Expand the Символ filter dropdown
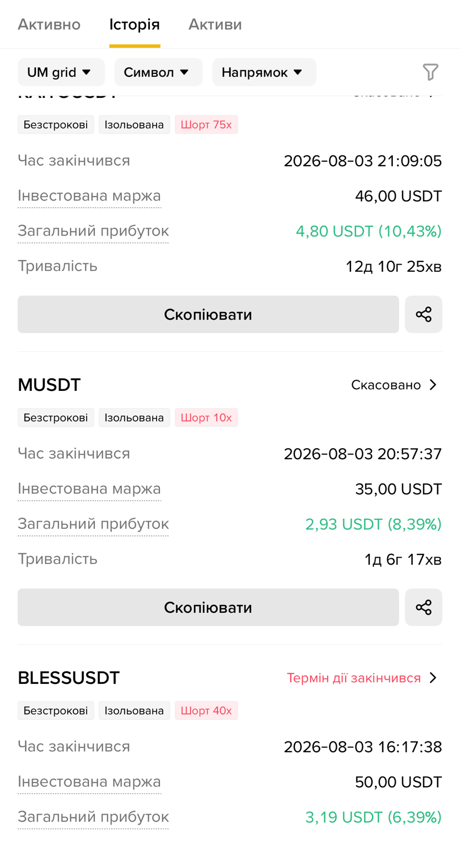This screenshot has height=868, width=460. tap(158, 72)
